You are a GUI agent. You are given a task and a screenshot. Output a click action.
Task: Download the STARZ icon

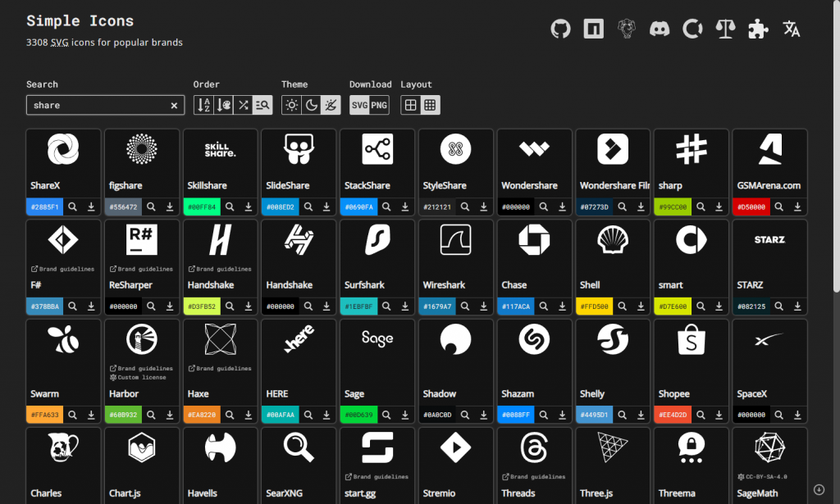pyautogui.click(x=797, y=306)
